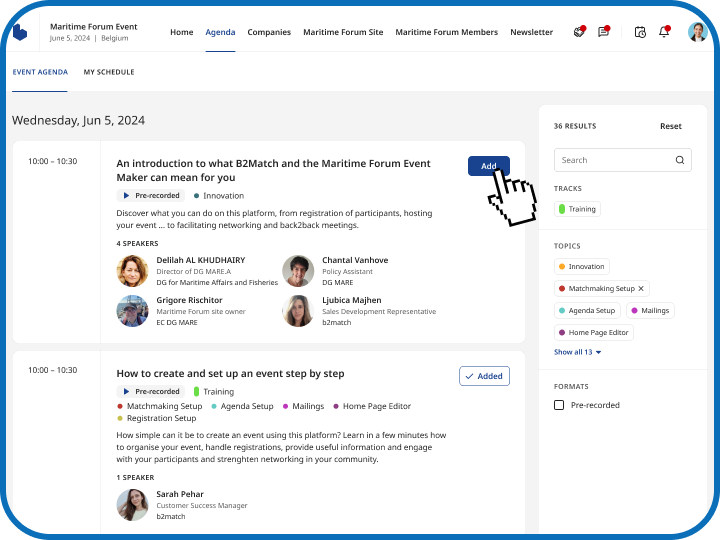Toggle the Agenda Setup topic chip
720x540 pixels.
[x=587, y=310]
